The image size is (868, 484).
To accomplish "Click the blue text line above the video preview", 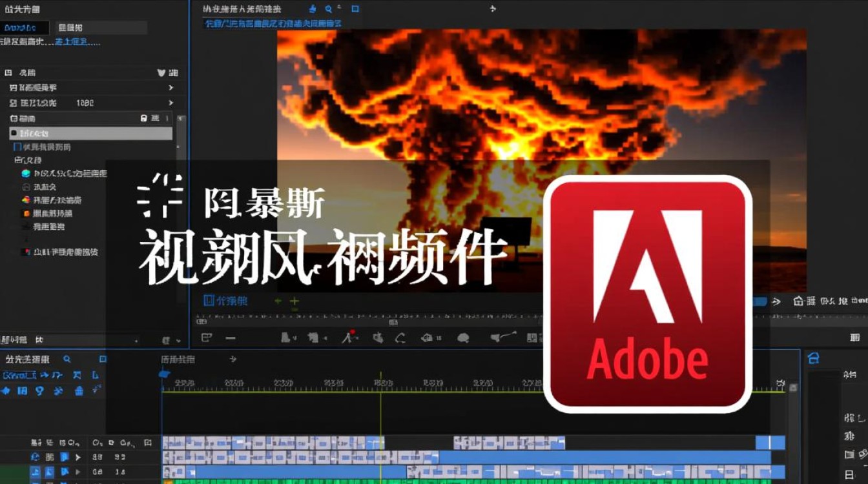I will point(273,23).
